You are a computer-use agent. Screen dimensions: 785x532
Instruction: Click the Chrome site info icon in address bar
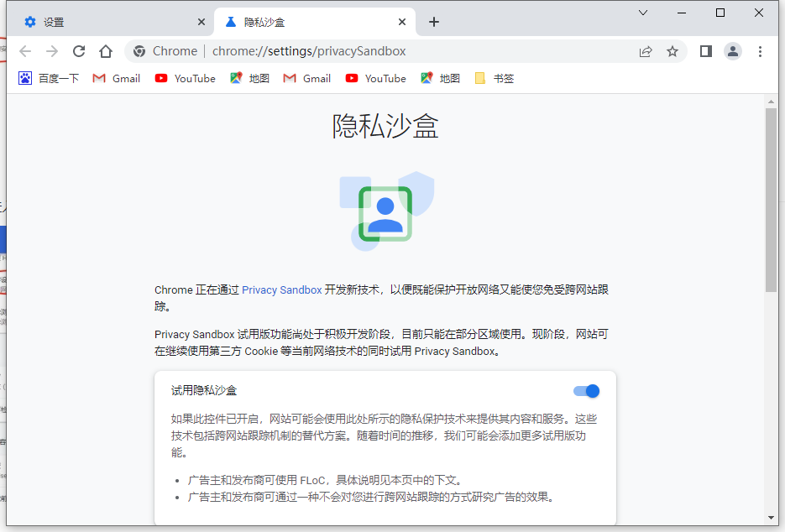(139, 51)
